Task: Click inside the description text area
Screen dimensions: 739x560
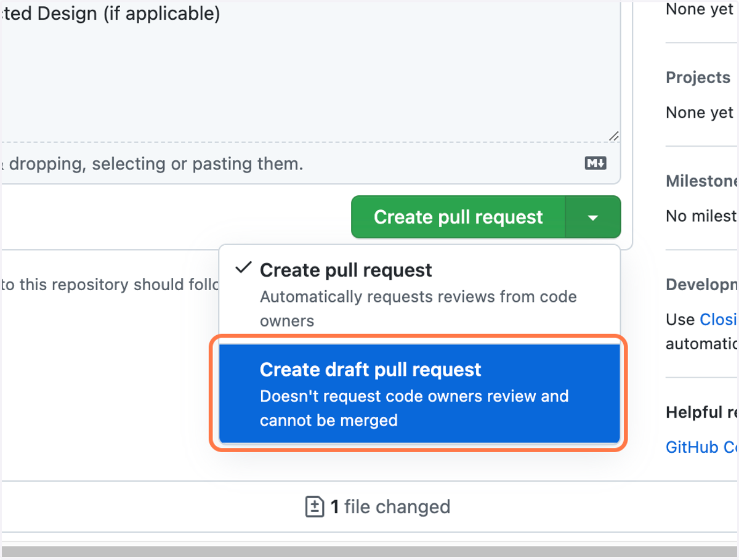Action: (309, 72)
